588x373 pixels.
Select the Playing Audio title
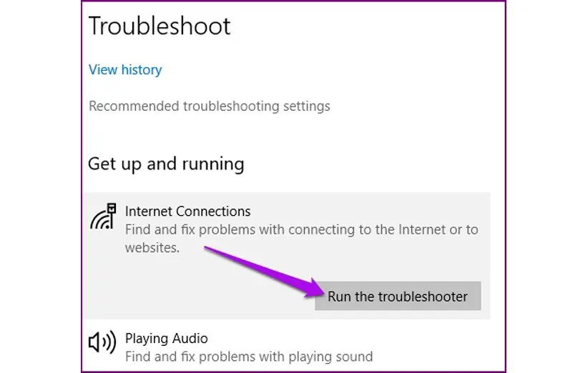(166, 338)
